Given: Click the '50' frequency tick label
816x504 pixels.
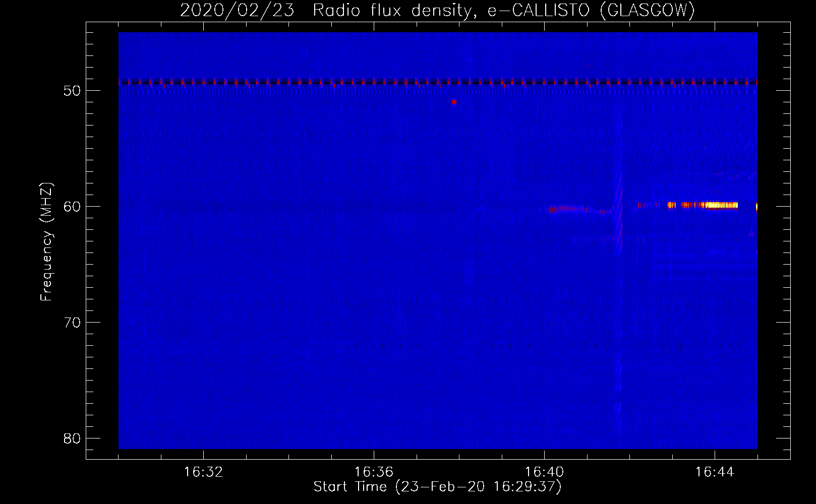Looking at the screenshot, I should tap(72, 91).
